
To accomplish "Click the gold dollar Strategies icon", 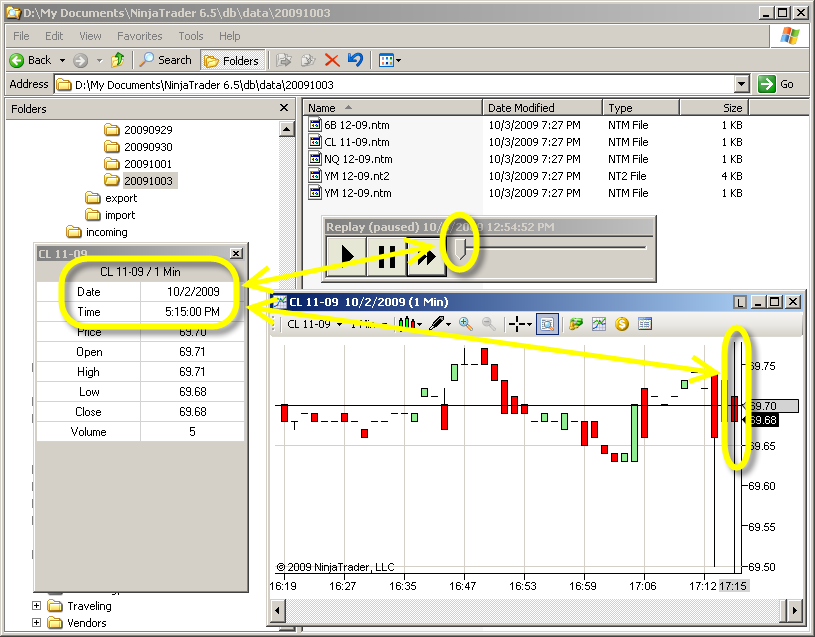I will [x=622, y=324].
